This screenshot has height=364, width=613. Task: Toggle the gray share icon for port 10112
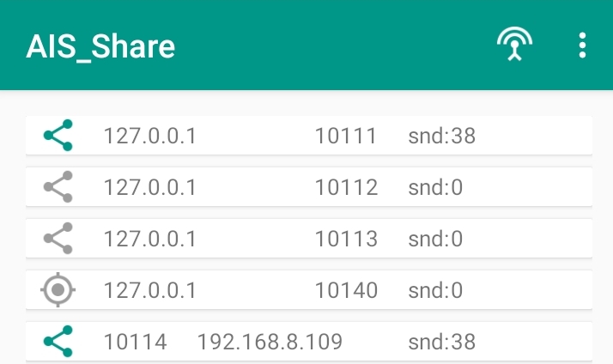tap(58, 187)
